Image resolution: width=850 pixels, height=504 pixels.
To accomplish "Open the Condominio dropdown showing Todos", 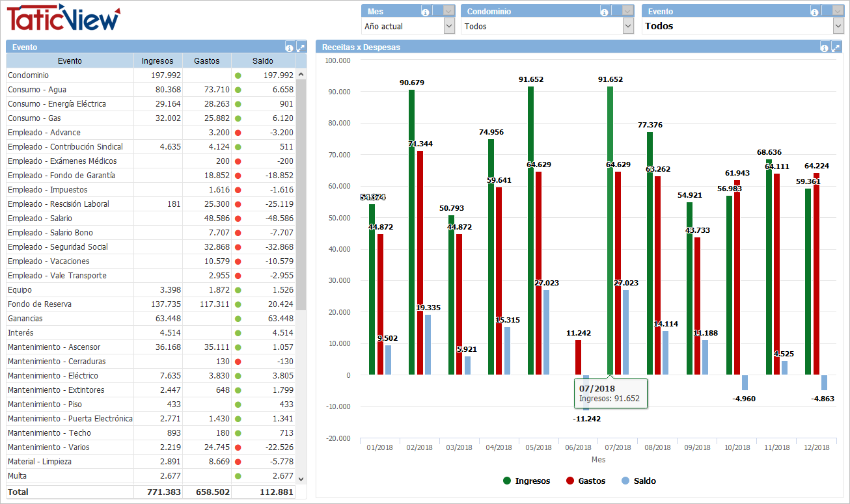I will pos(628,26).
